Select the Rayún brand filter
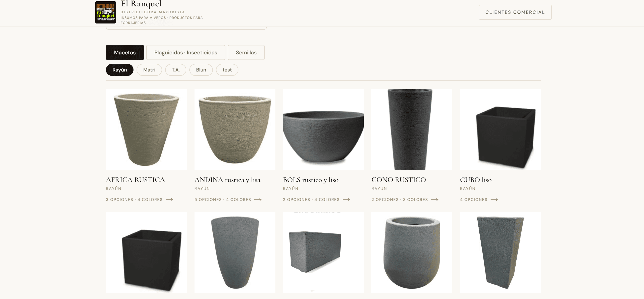The height and width of the screenshot is (299, 644). (120, 70)
